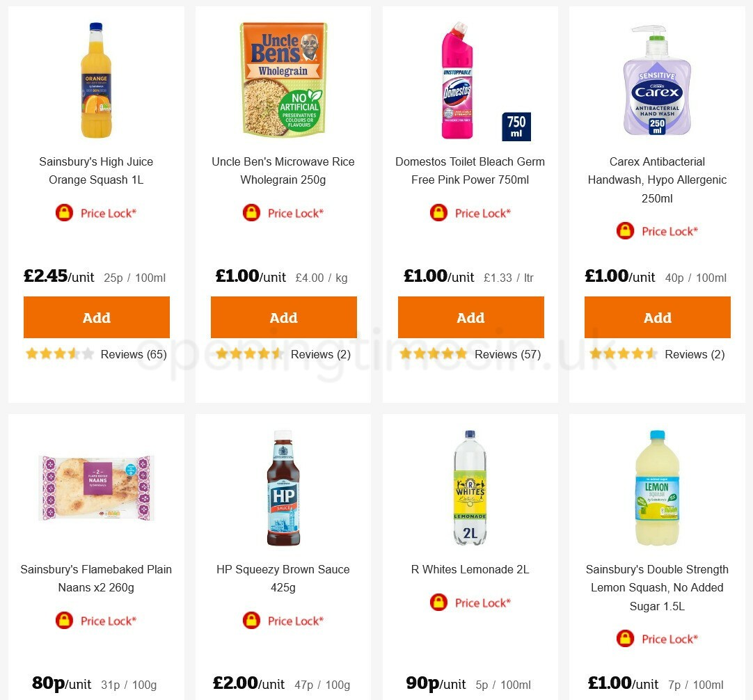This screenshot has width=753, height=700.
Task: Select the Price Lock icon under Domestos bleach
Action: [x=438, y=212]
